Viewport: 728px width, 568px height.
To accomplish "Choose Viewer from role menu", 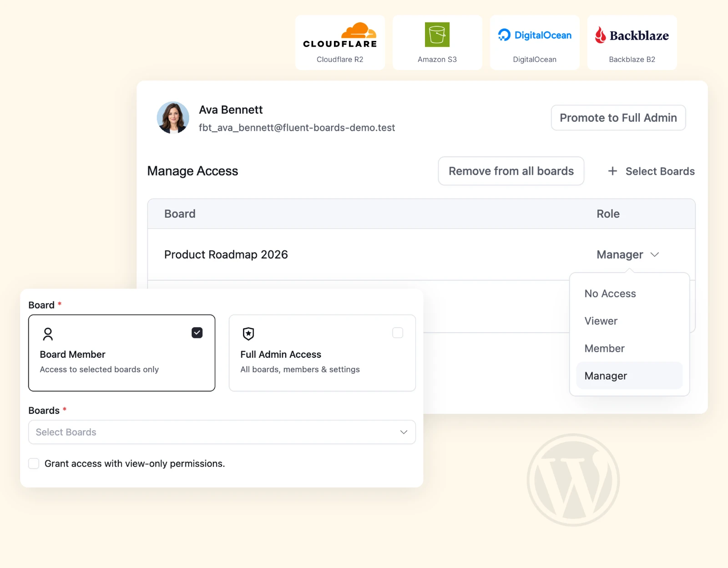I will pos(629,321).
